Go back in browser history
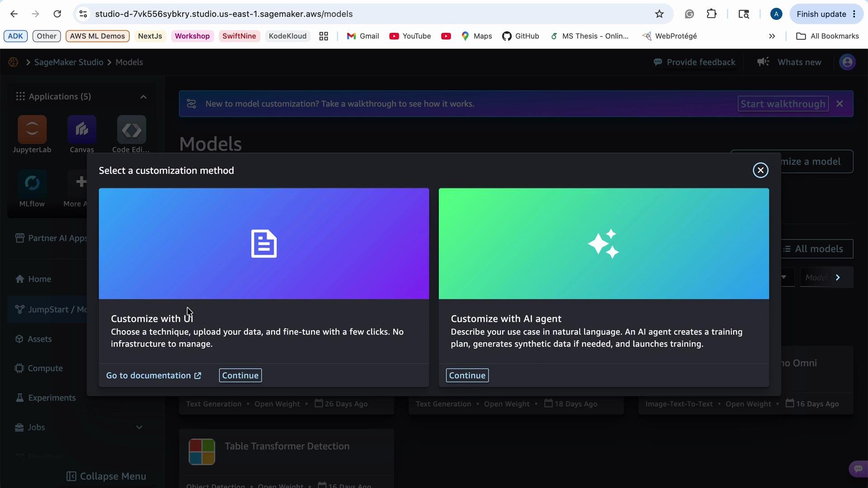 (14, 14)
